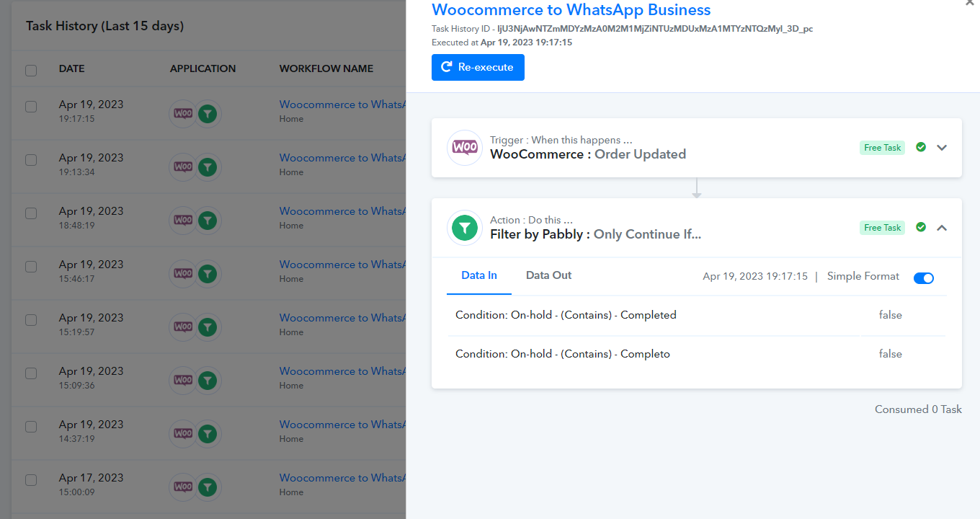Open Woocommerce to WhatsApp Business panel title link
This screenshot has width=980, height=519.
coord(571,10)
